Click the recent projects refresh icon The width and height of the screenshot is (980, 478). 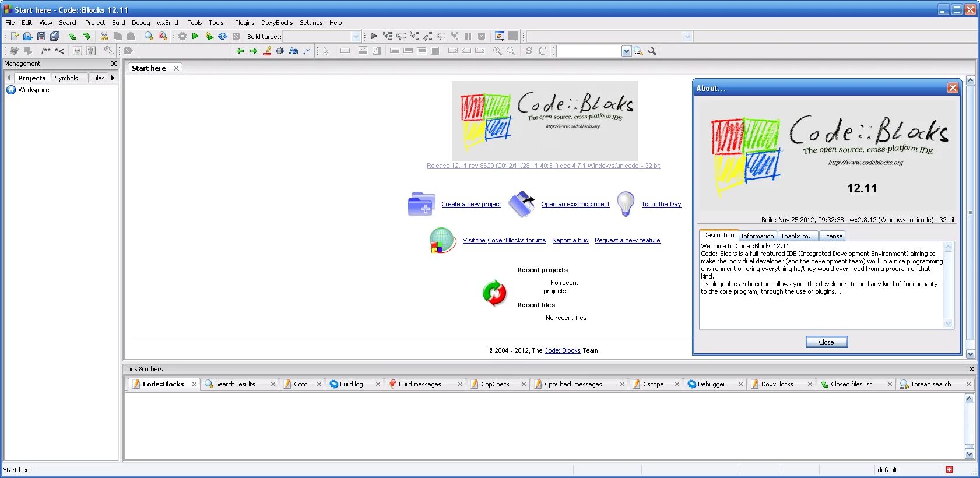494,293
